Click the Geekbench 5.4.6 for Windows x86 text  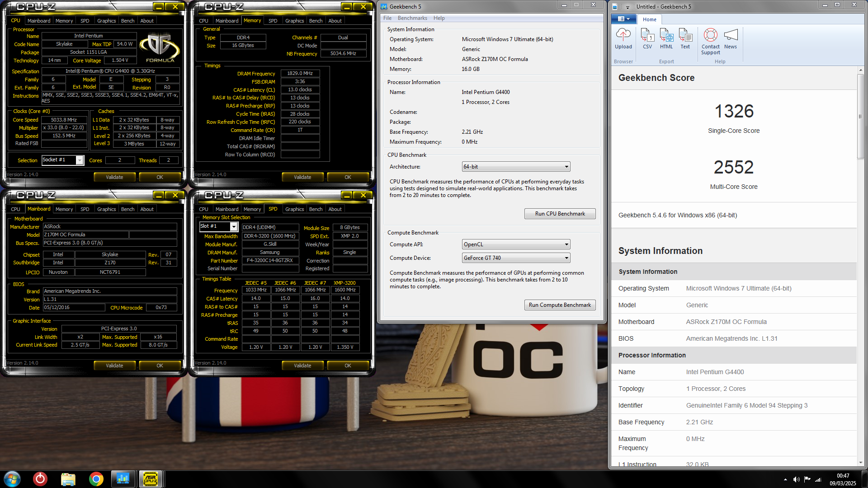(x=677, y=216)
